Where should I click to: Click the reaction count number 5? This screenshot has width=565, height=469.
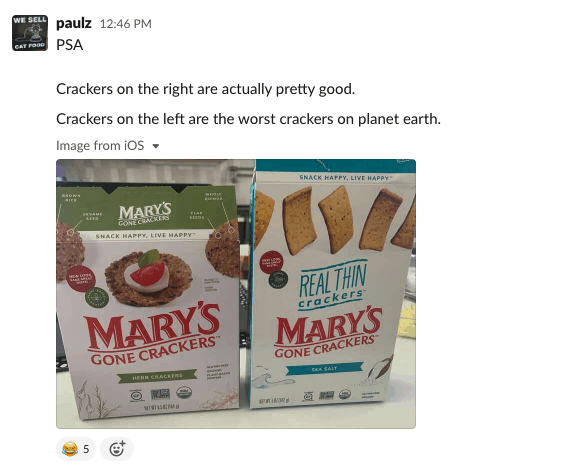point(86,449)
